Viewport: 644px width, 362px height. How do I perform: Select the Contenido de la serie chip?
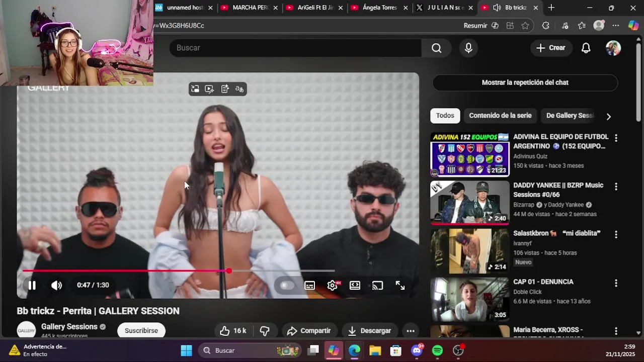[x=500, y=116]
